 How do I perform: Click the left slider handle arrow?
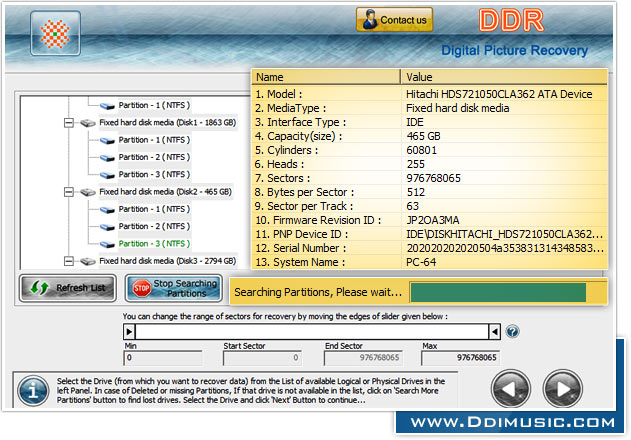click(x=129, y=332)
